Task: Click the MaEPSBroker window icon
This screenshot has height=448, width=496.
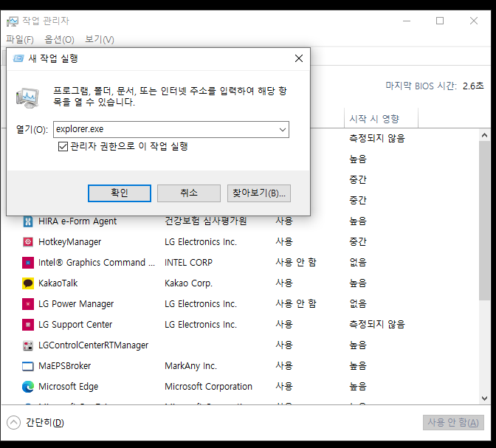Action: [28, 366]
